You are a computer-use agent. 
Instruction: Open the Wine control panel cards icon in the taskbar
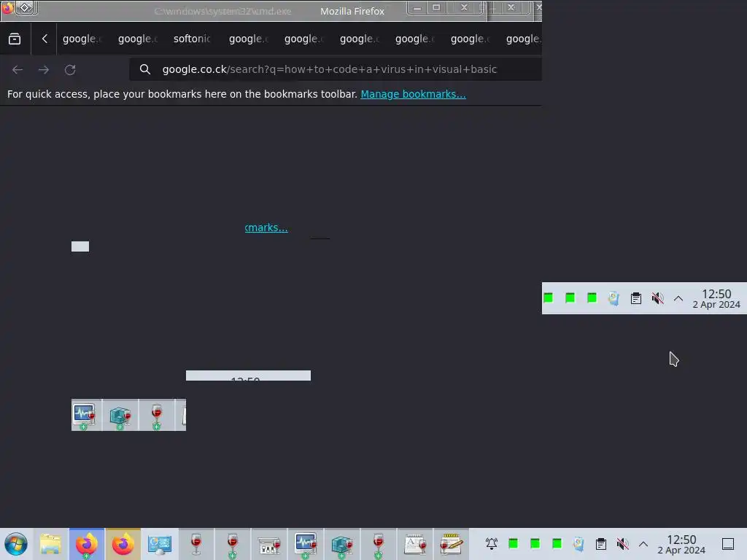tap(269, 544)
